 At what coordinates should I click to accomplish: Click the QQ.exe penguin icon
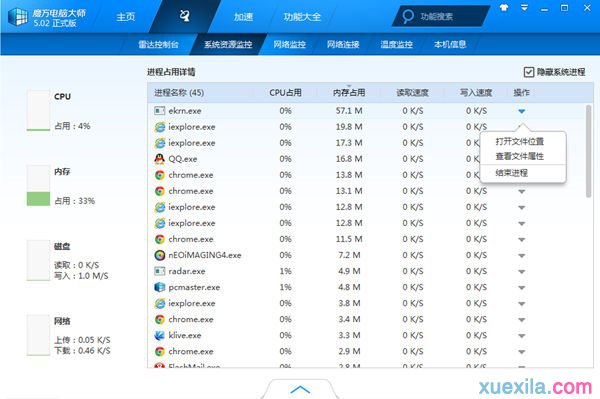(159, 159)
